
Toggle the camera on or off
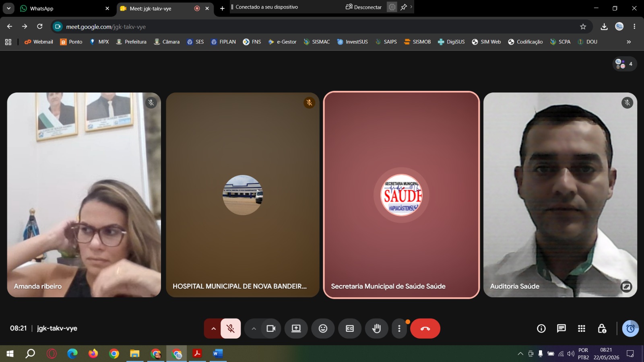point(271,329)
